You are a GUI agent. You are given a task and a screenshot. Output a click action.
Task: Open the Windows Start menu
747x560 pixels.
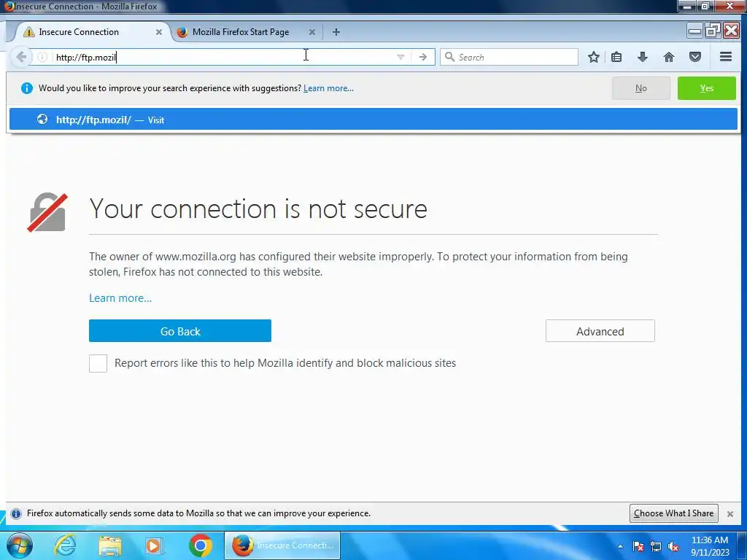20,545
